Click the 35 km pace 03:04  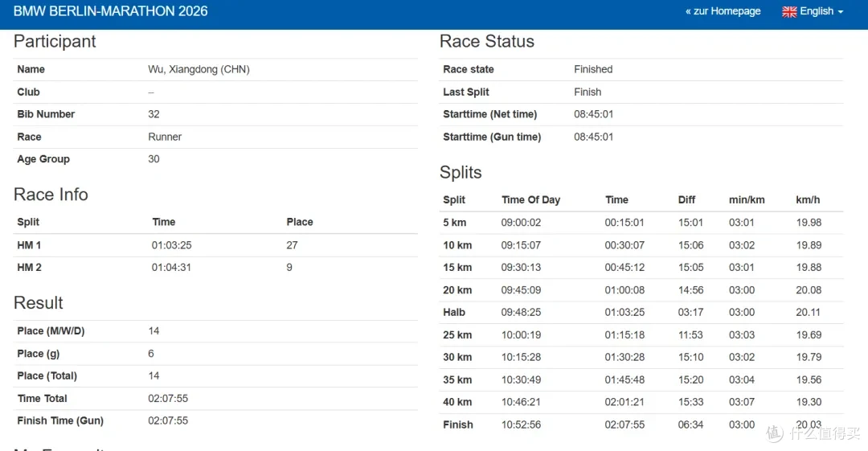pyautogui.click(x=742, y=379)
